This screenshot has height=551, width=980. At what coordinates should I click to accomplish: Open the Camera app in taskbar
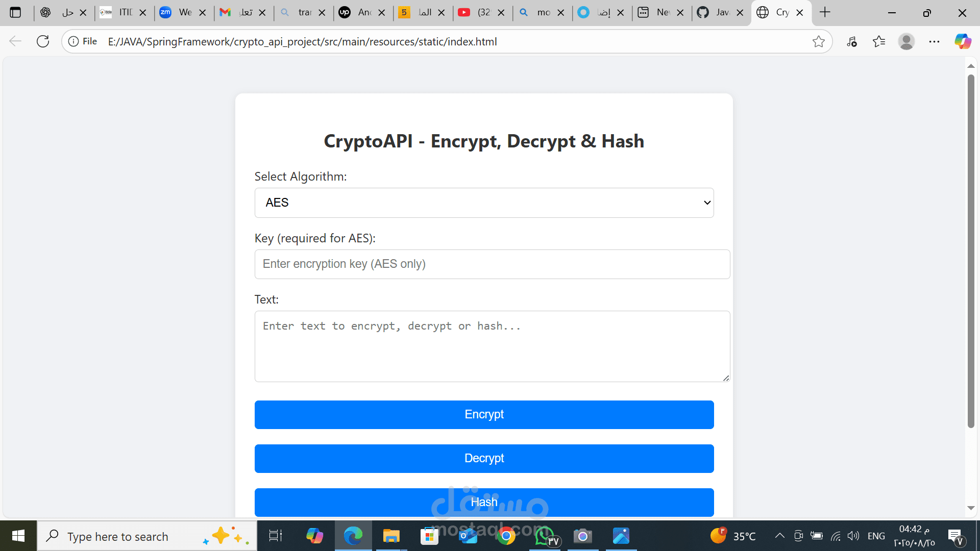point(582,536)
